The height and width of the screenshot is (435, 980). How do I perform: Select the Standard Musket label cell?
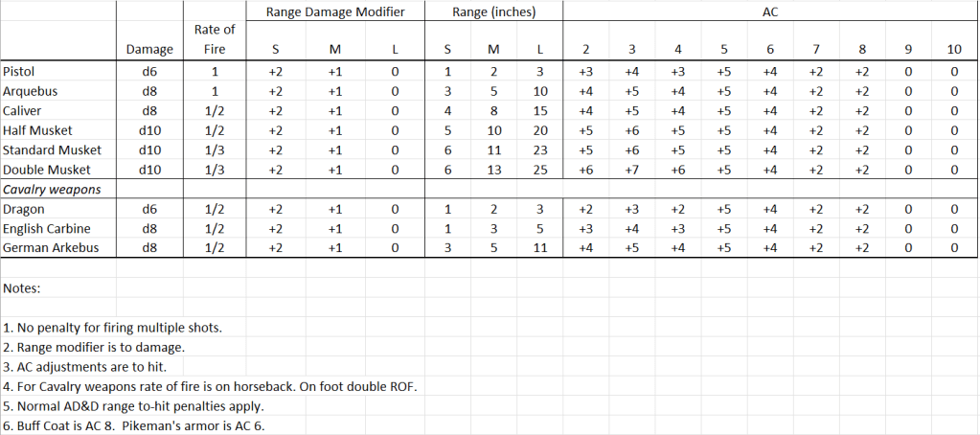click(48, 150)
